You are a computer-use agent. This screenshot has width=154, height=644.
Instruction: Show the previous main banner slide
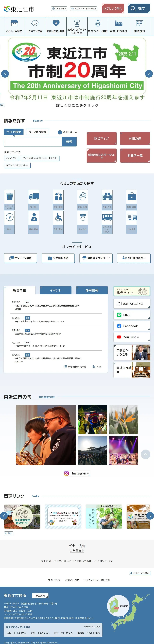(x=5, y=74)
